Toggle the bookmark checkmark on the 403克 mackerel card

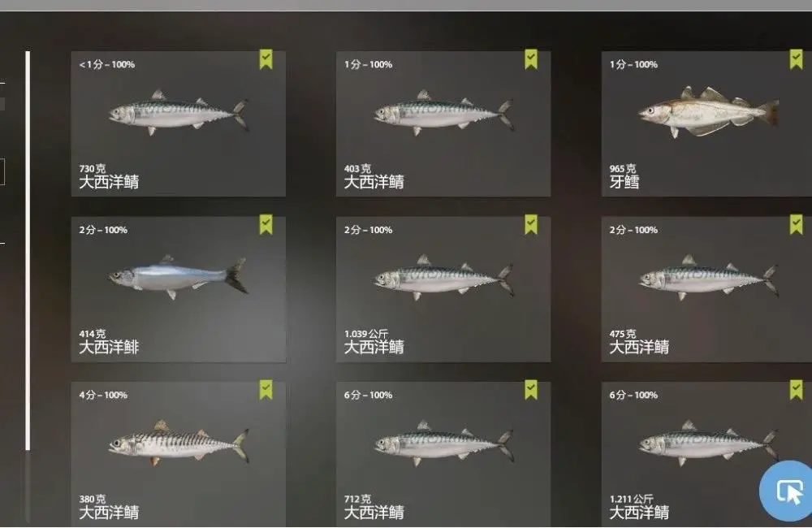[531, 59]
